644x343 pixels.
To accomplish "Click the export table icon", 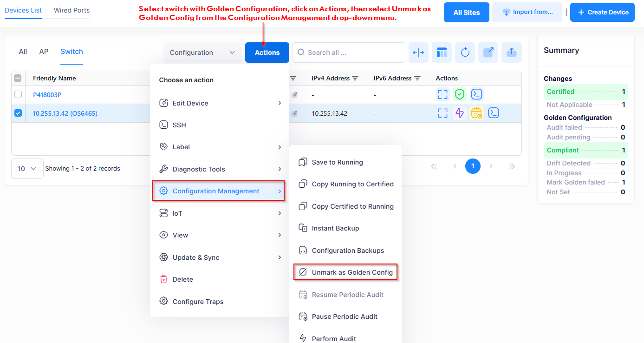I will point(488,53).
